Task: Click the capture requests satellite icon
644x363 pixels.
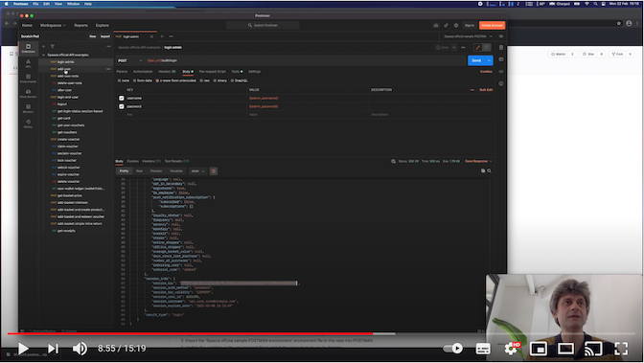Action: (x=446, y=26)
